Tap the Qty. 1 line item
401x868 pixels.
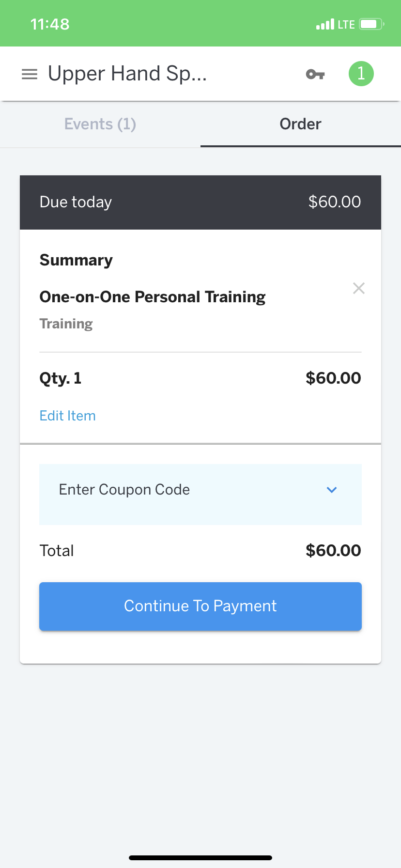coord(60,378)
